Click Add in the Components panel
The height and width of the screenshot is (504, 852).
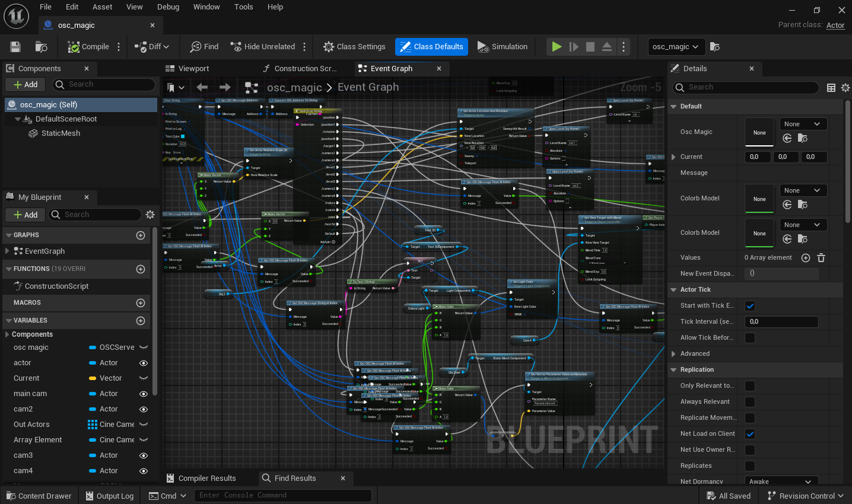(25, 85)
